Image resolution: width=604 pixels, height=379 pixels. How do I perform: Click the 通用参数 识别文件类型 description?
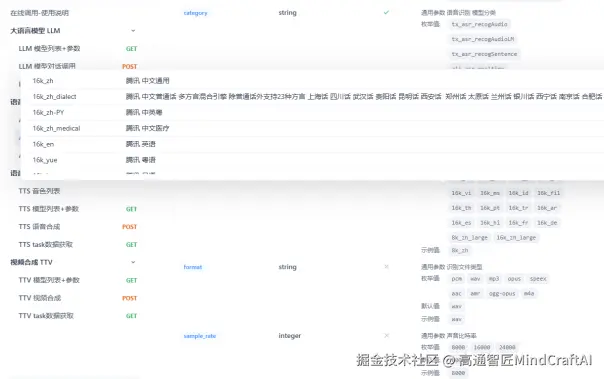451,267
